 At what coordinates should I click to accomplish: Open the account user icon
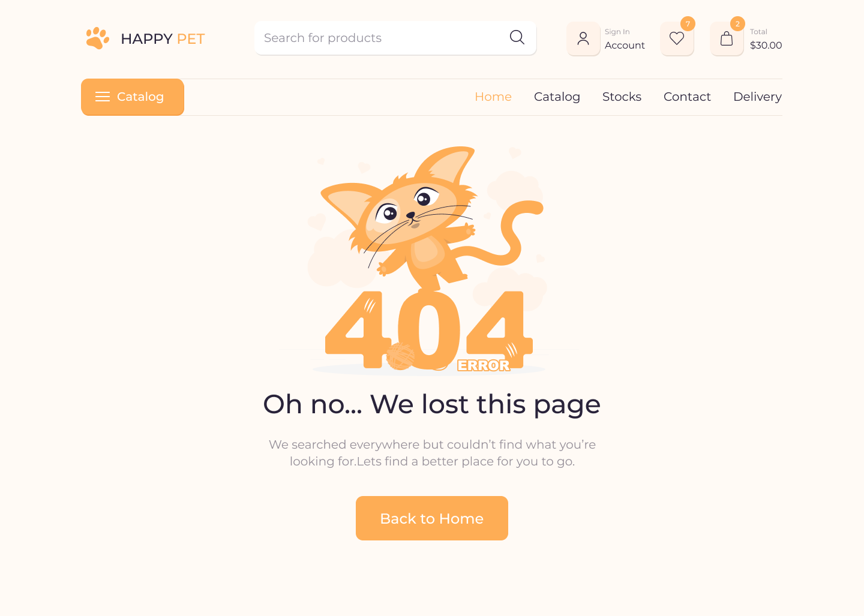583,38
